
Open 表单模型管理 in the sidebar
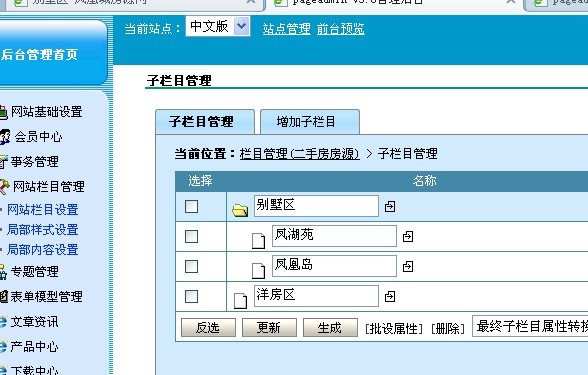point(46,297)
